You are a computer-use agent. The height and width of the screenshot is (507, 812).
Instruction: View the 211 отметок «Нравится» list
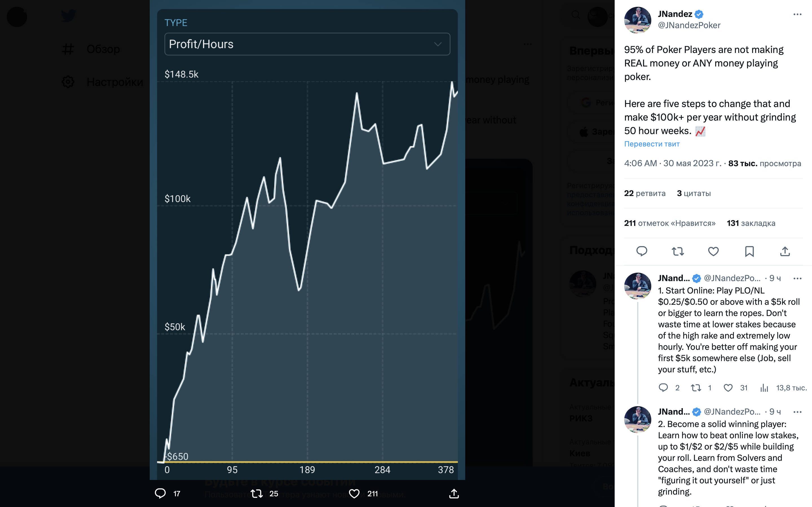point(670,223)
